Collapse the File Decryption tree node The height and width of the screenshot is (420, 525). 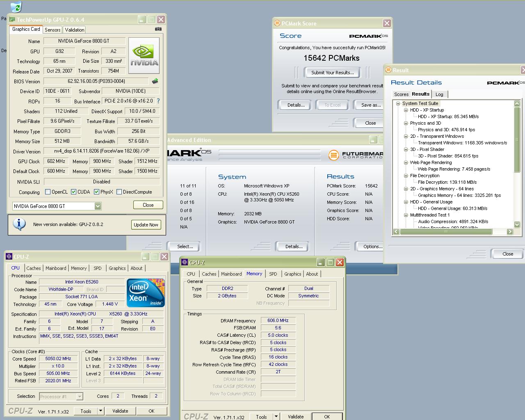pyautogui.click(x=406, y=176)
